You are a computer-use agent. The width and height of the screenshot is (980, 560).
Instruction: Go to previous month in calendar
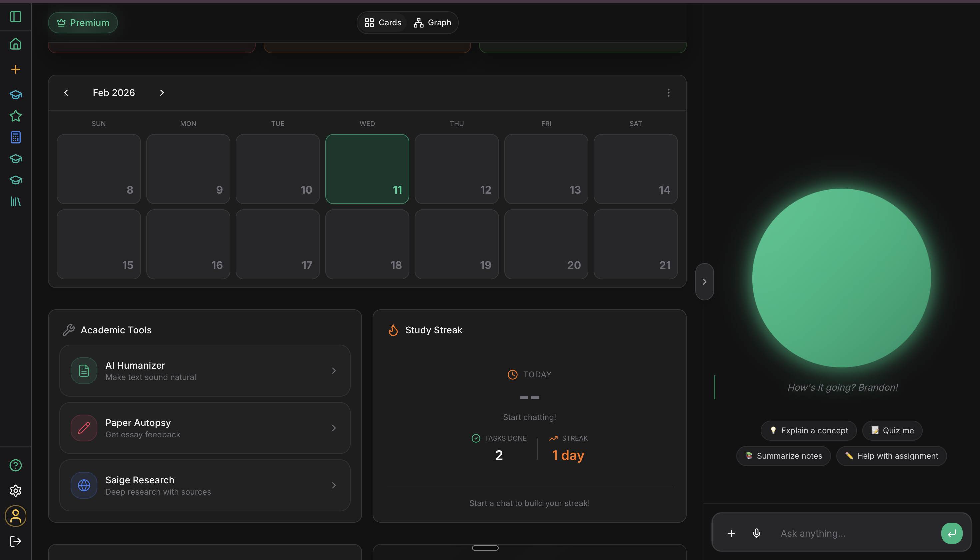pyautogui.click(x=66, y=93)
